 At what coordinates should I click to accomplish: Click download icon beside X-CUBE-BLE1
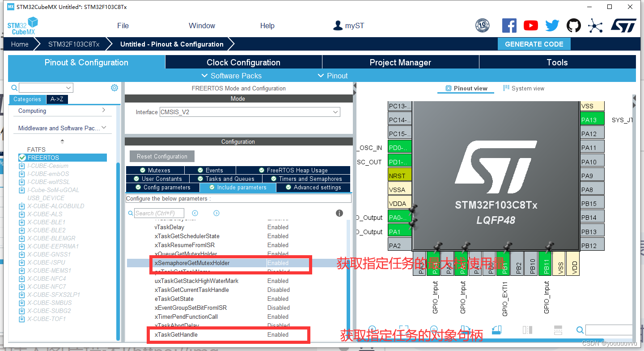click(21, 222)
